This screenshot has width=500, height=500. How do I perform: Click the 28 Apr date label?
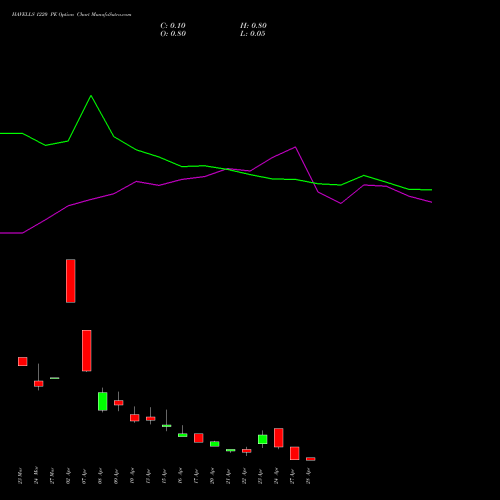pos(308,476)
